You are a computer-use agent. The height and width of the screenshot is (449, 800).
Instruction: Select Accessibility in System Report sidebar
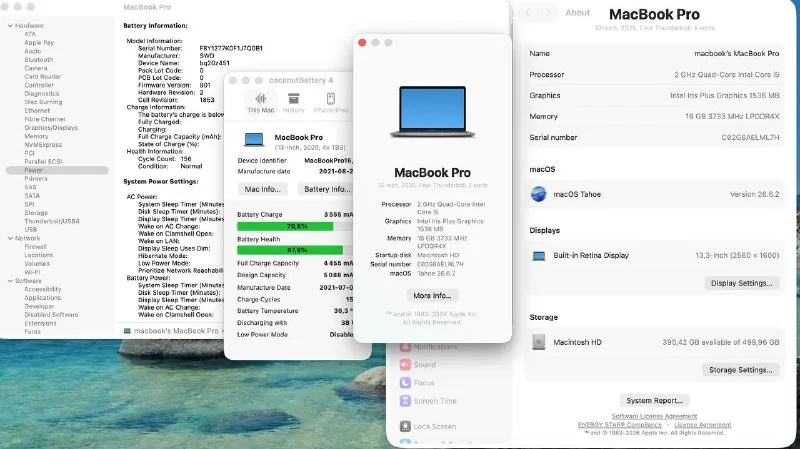(x=42, y=289)
